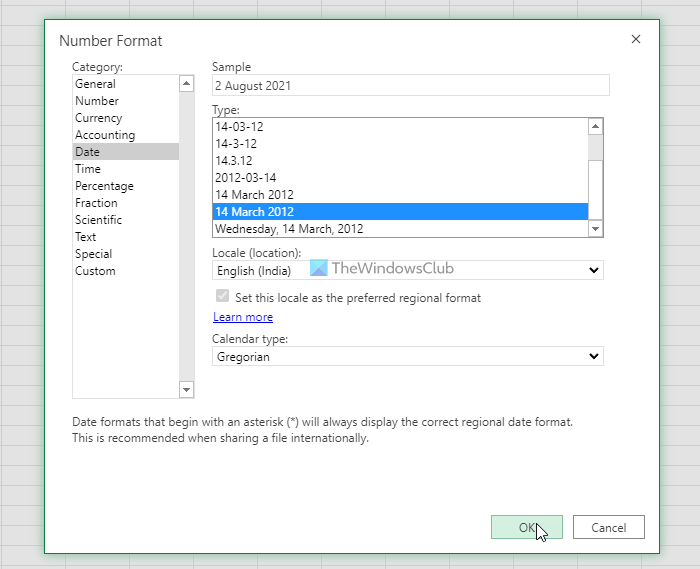
Task: Click the Cancel button
Action: point(608,527)
